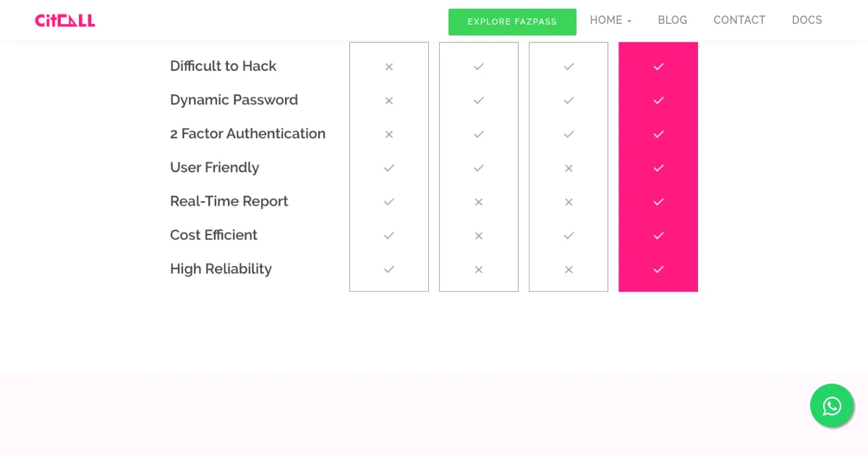Expand the HOME dropdown menu
Image resolution: width=868 pixels, height=456 pixels.
point(610,20)
